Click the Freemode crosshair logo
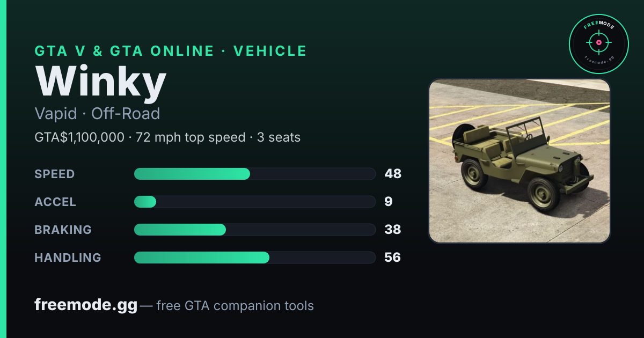The height and width of the screenshot is (338, 644). tap(598, 44)
